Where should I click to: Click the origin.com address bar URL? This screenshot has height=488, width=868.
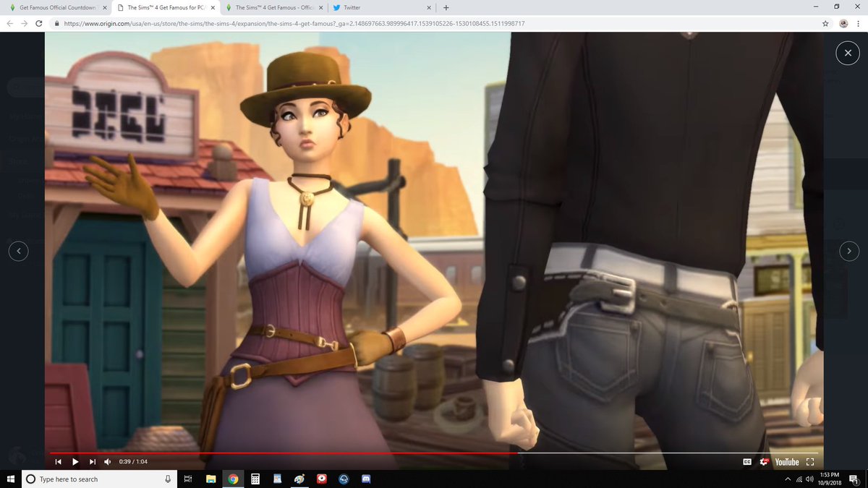294,23
